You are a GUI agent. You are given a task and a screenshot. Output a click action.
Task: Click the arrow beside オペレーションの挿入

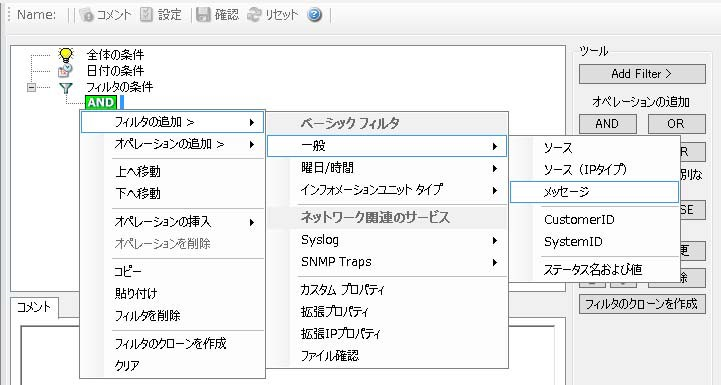[x=252, y=223]
